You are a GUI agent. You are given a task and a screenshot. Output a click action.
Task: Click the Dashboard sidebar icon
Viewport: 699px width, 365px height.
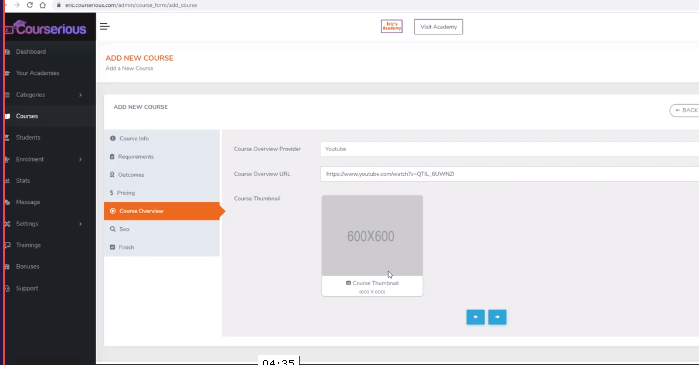pyautogui.click(x=7, y=52)
